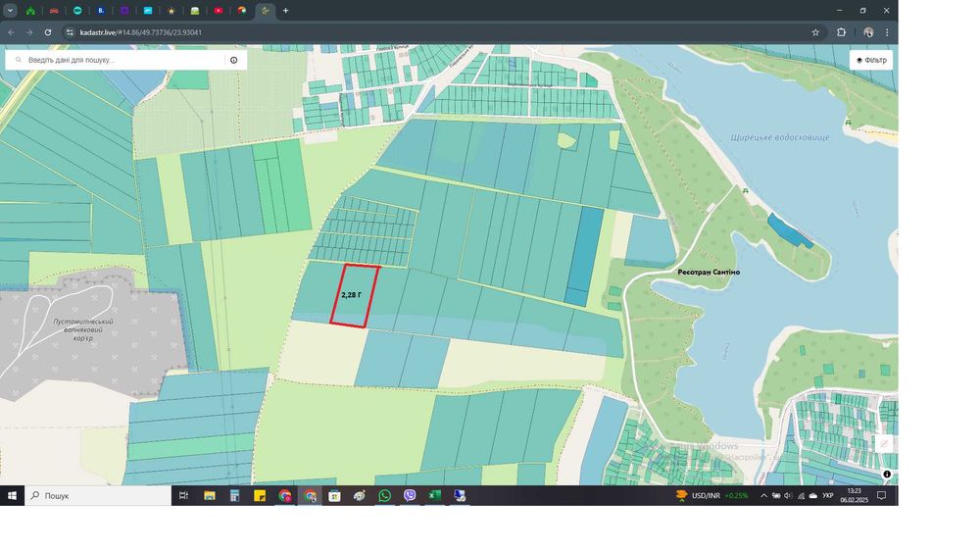Image resolution: width=980 pixels, height=552 pixels.
Task: Switch to the Booking 'B.' browser tab
Action: 101,11
